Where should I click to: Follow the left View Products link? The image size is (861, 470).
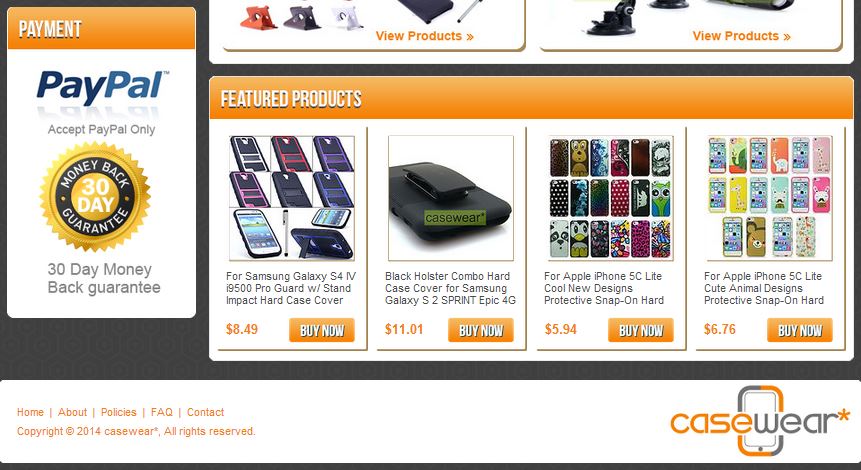click(424, 36)
